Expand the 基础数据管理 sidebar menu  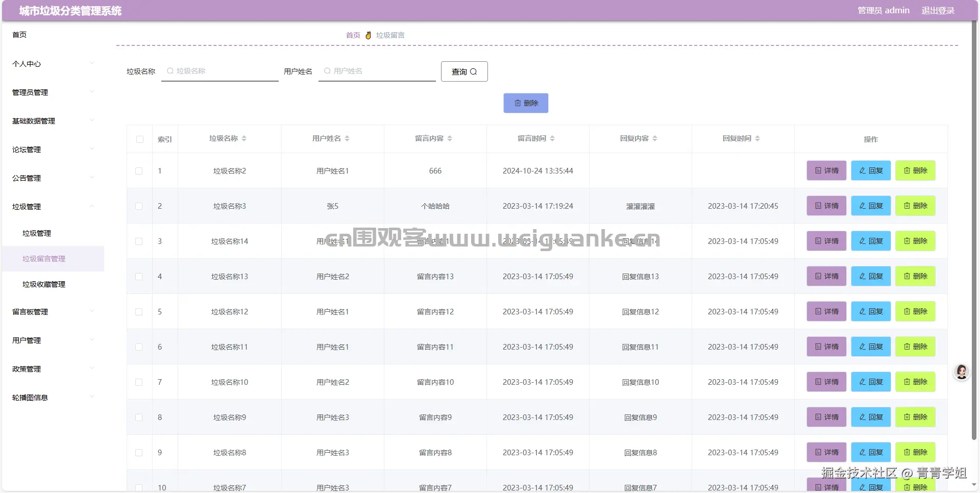click(53, 121)
